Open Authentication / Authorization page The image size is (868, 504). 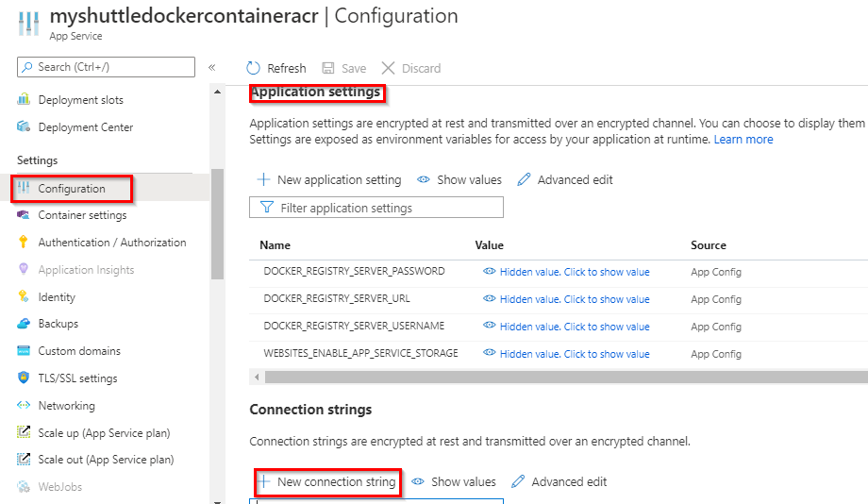(x=112, y=242)
